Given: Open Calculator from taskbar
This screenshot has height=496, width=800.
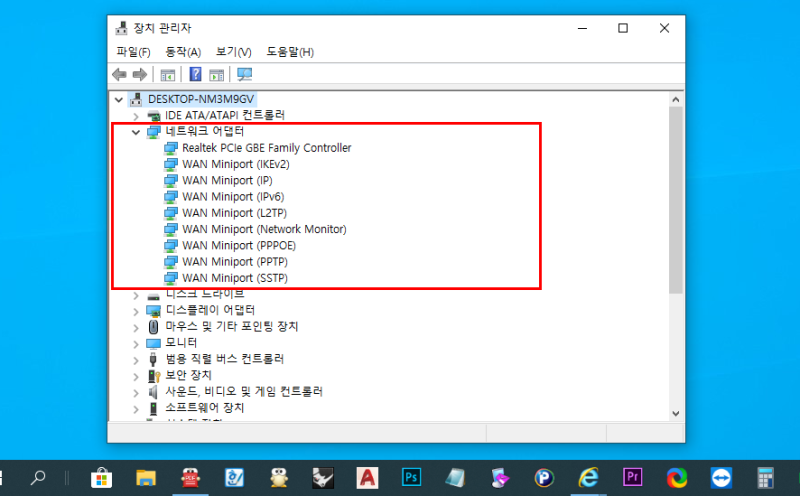Looking at the screenshot, I should pyautogui.click(x=765, y=478).
